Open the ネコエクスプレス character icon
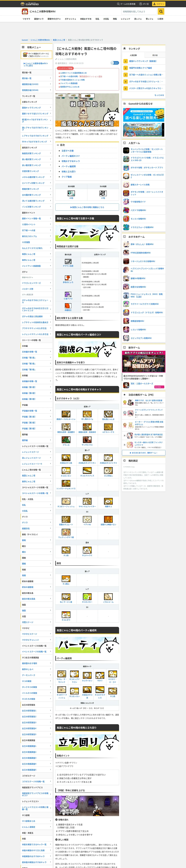The width and height of the screenshot is (186, 868). [x=87, y=470]
